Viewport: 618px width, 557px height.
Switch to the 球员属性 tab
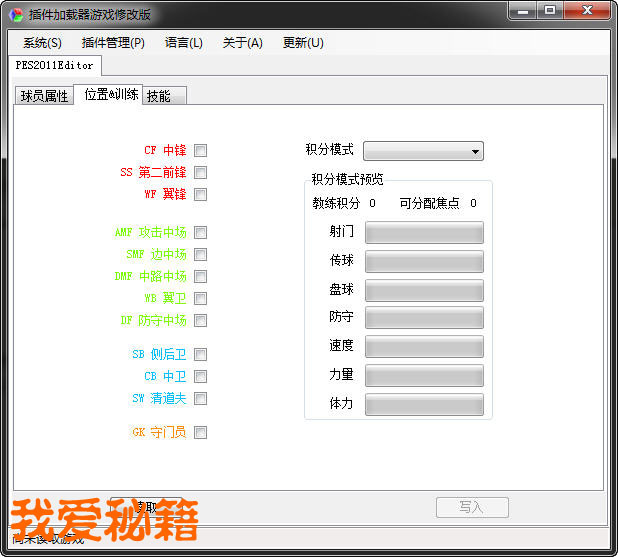pos(44,96)
